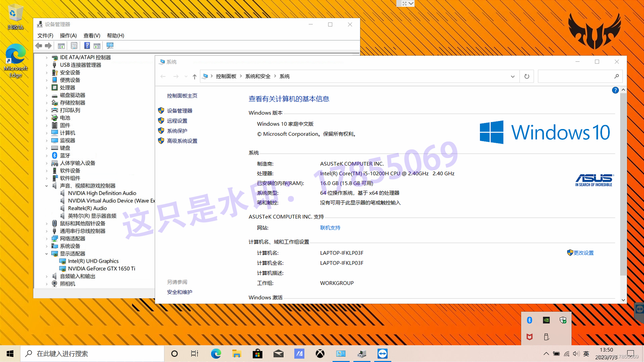The height and width of the screenshot is (362, 644).
Task: Click the action pane toolbar icon in Device Manager
Action: point(97,46)
